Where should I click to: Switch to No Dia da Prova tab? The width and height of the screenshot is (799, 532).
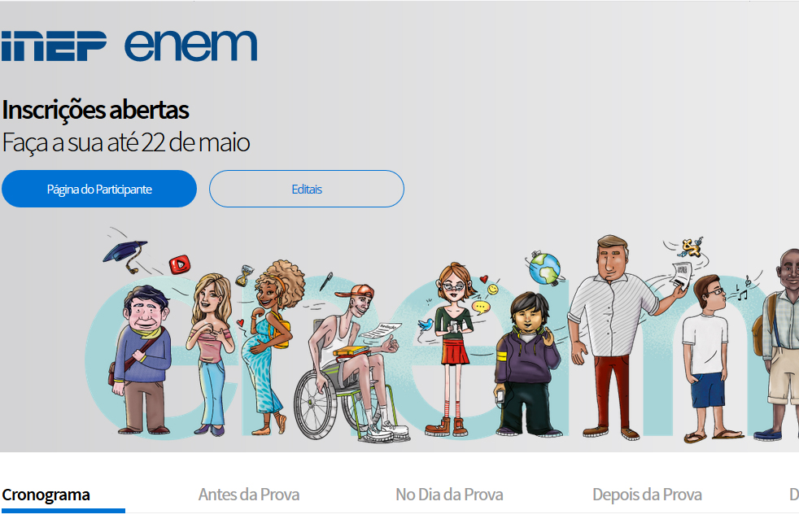point(449,495)
